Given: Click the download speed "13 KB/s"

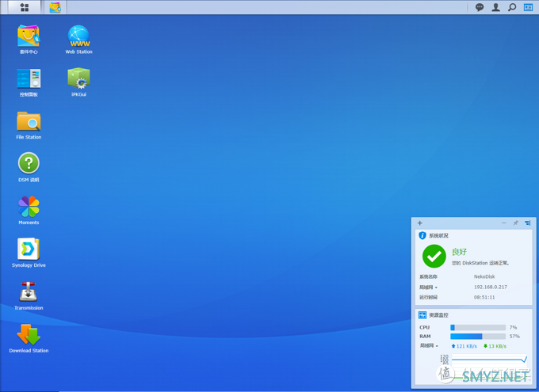Looking at the screenshot, I should click(495, 346).
